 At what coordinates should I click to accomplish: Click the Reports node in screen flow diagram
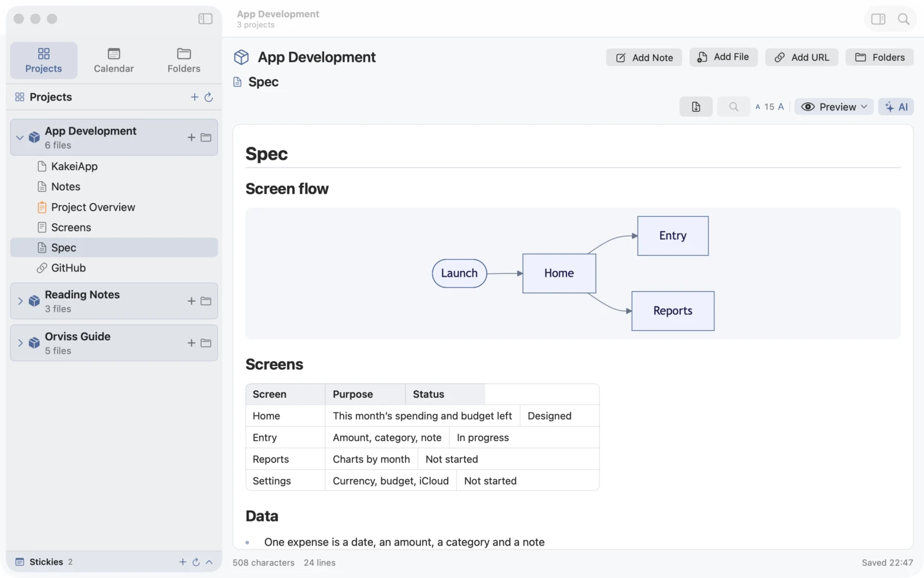pos(673,311)
